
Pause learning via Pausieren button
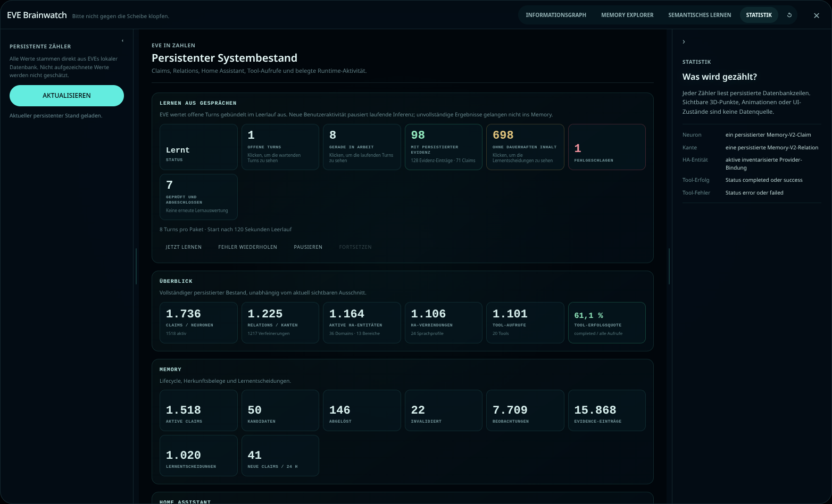pyautogui.click(x=308, y=247)
